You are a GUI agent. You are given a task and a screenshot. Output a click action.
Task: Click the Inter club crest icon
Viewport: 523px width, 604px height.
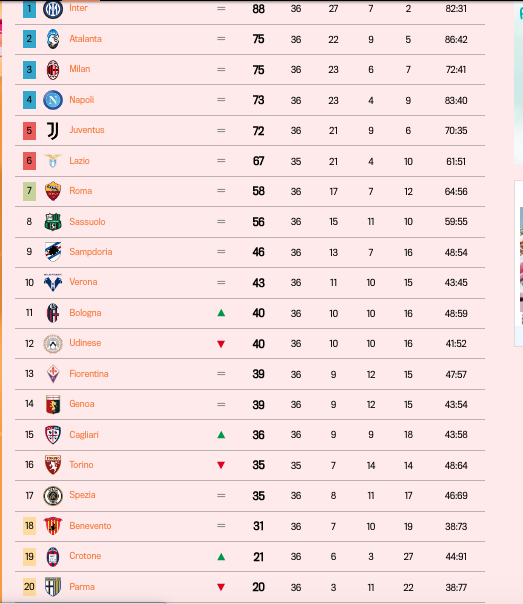(53, 9)
